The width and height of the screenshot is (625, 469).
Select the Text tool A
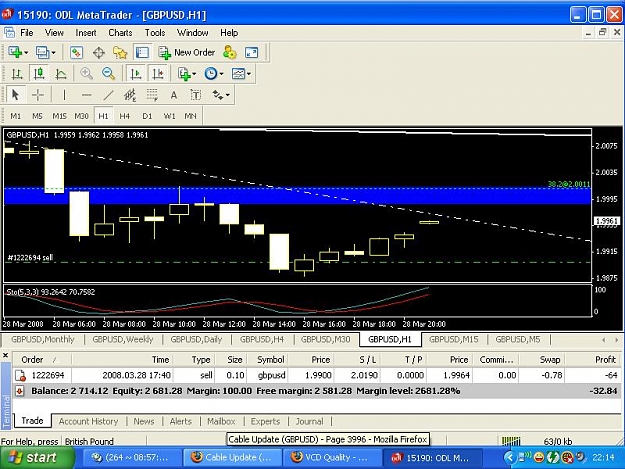(174, 95)
